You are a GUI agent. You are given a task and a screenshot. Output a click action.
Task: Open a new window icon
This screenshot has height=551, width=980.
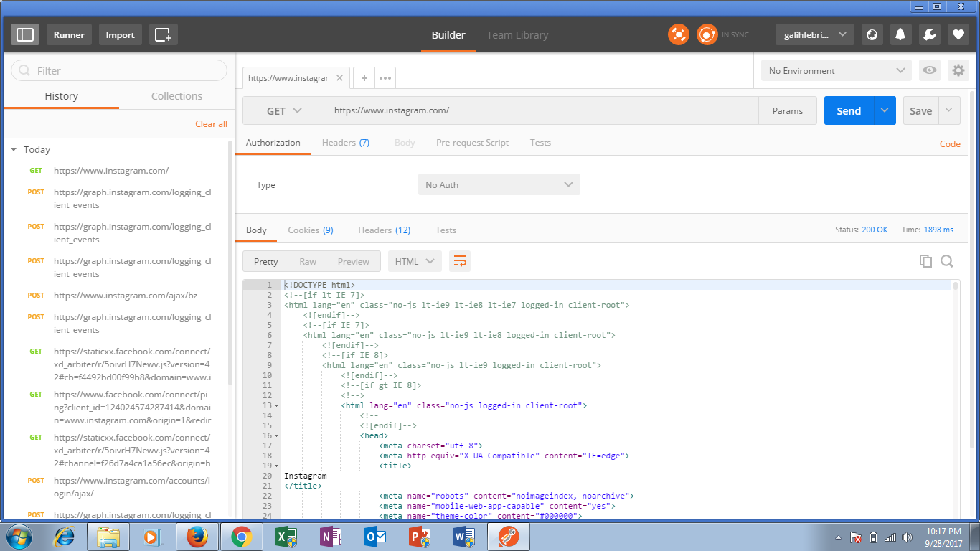pos(164,34)
